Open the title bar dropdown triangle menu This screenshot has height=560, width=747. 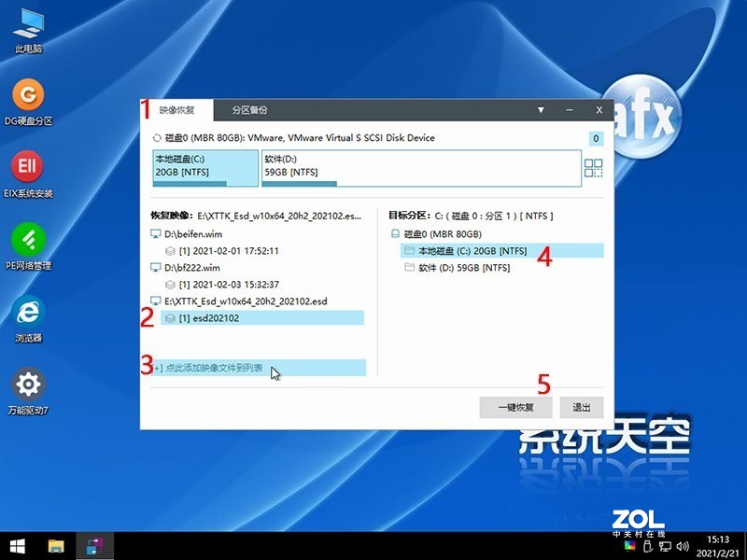(x=541, y=110)
